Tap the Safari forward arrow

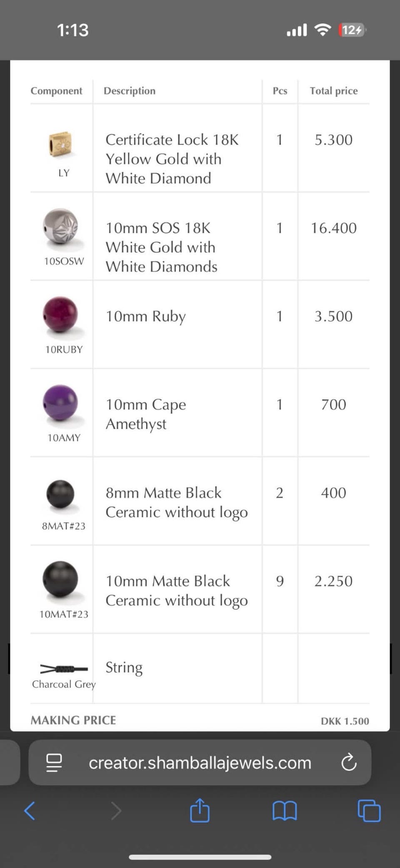(x=116, y=811)
